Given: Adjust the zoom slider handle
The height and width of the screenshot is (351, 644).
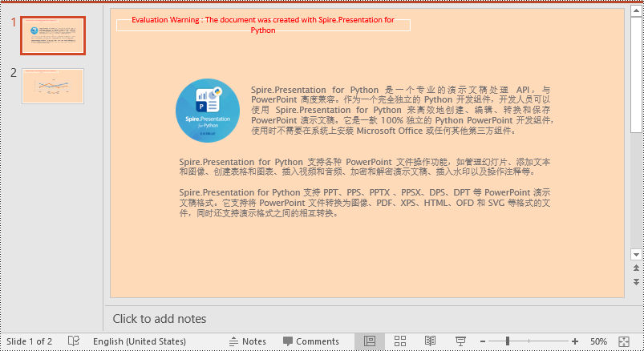Looking at the screenshot, I should (x=508, y=341).
